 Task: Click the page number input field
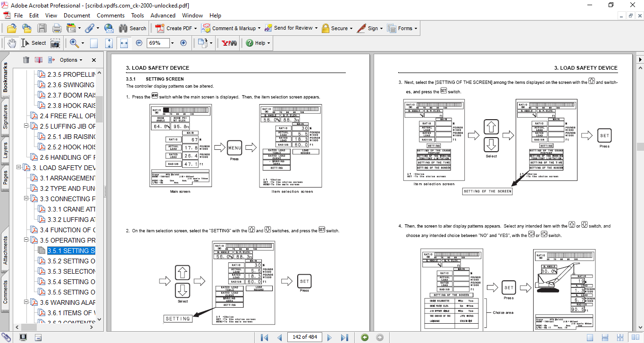[x=304, y=337]
